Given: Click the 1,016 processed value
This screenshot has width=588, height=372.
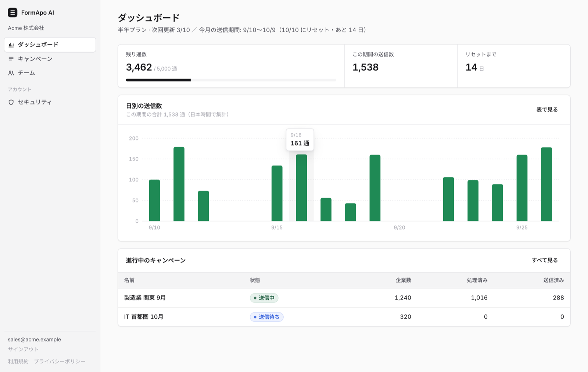Looking at the screenshot, I should pos(479,298).
